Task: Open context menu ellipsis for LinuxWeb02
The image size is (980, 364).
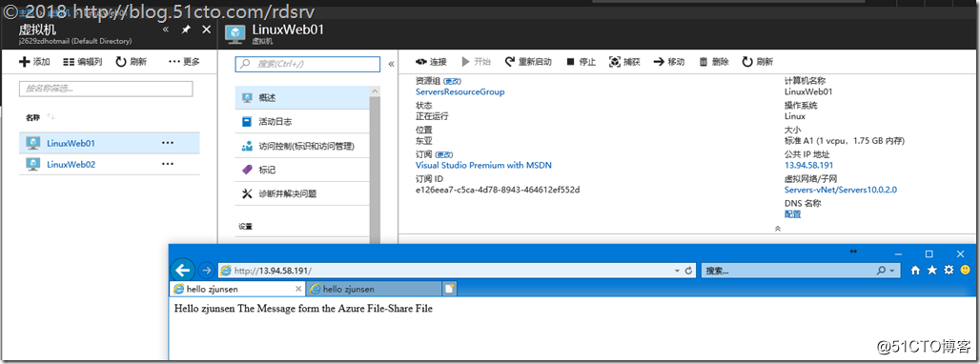Action: coord(168,164)
